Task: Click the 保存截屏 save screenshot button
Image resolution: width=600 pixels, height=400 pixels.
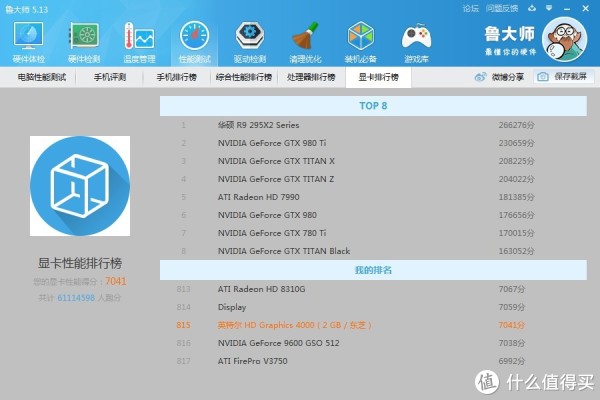Action: point(564,77)
